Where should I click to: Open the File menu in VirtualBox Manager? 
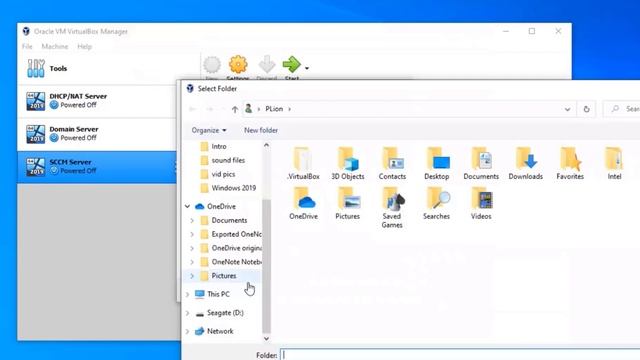(x=27, y=47)
